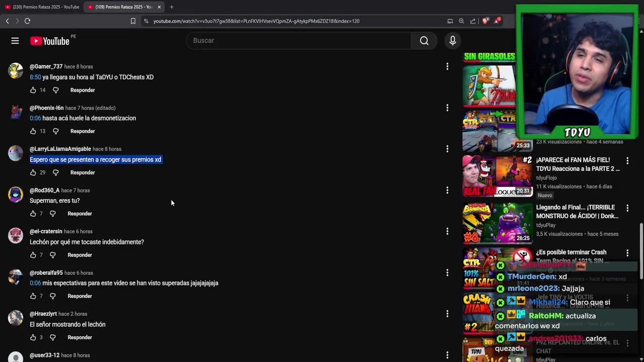Open a new browser tab
644x362 pixels.
[x=172, y=7]
